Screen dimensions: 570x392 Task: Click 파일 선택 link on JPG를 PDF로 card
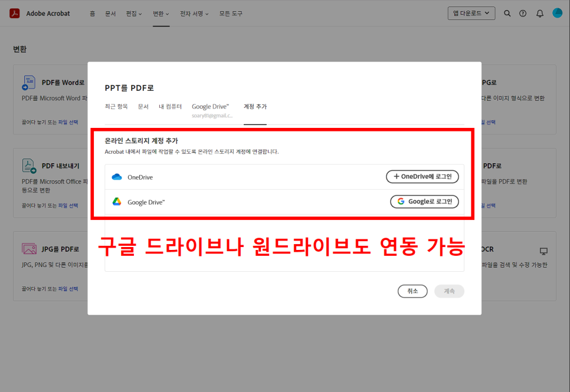[x=68, y=289]
